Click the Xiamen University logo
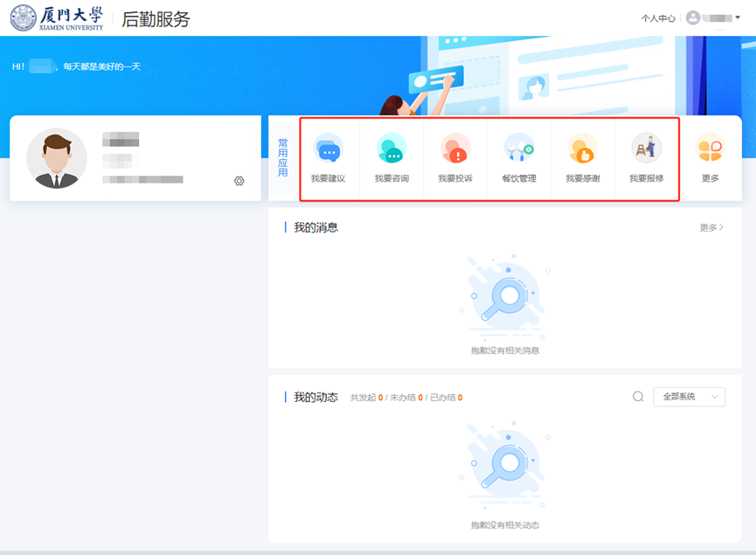 pyautogui.click(x=57, y=17)
